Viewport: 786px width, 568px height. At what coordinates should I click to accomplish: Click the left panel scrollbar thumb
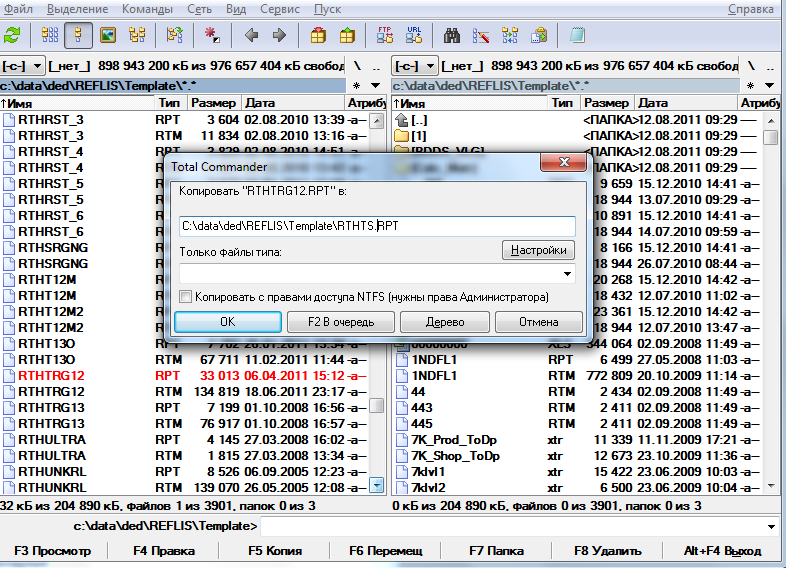[x=376, y=405]
